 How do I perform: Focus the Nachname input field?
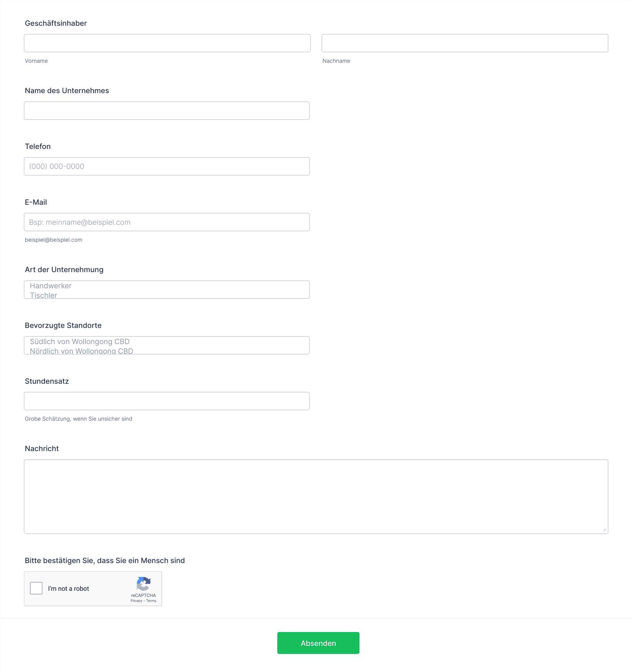tap(465, 43)
